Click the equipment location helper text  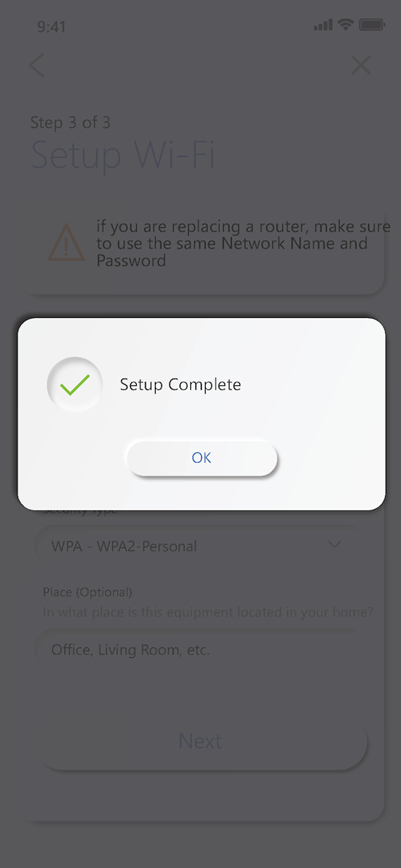tap(208, 612)
